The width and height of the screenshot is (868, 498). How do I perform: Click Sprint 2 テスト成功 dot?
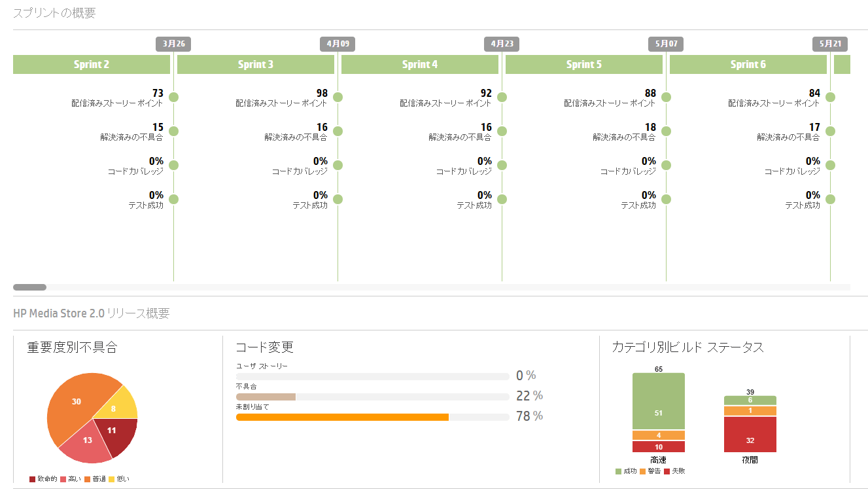[173, 199]
